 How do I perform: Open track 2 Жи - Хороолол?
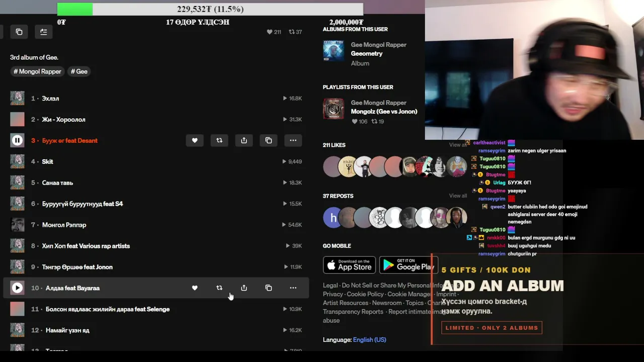click(63, 120)
